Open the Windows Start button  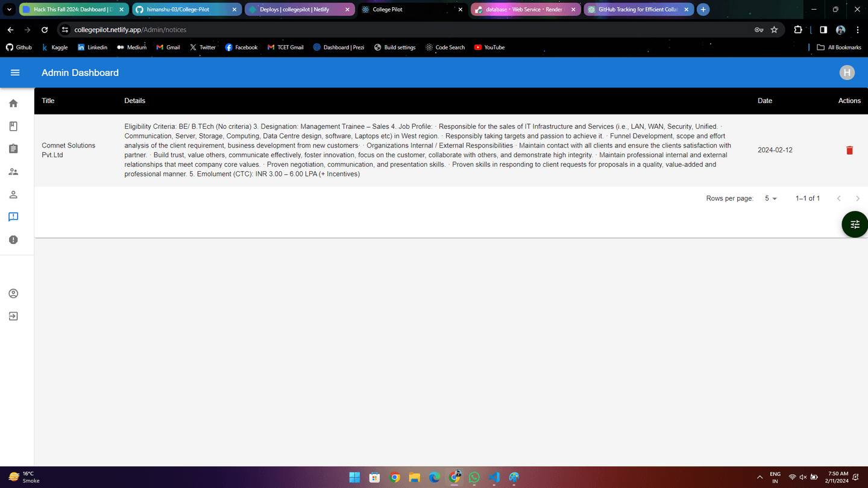(x=354, y=477)
